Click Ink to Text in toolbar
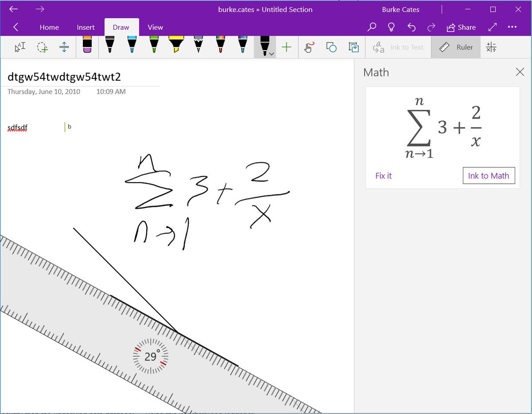 click(398, 47)
